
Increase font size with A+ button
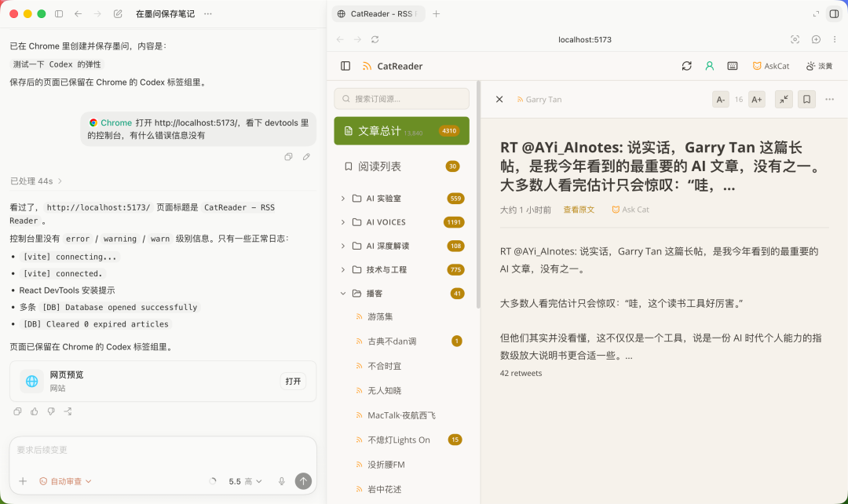pyautogui.click(x=757, y=100)
